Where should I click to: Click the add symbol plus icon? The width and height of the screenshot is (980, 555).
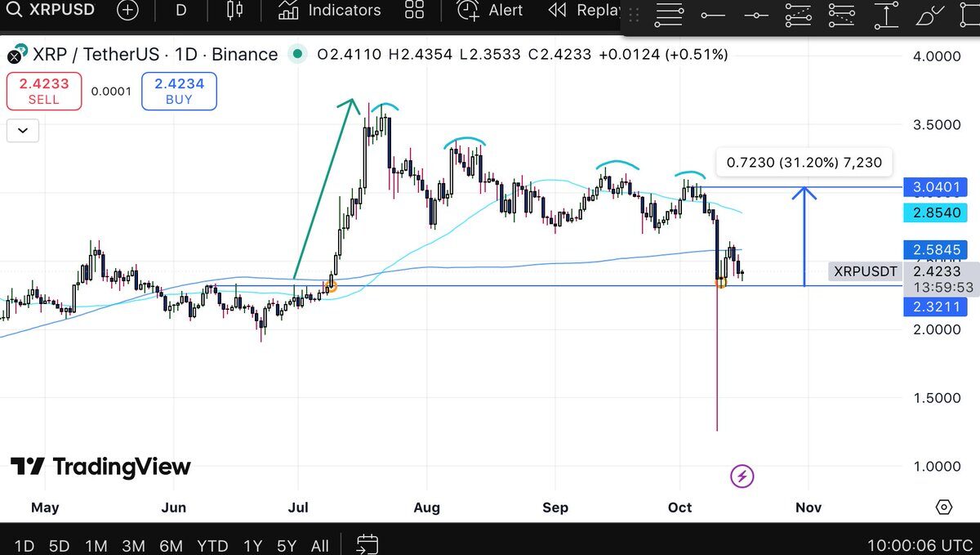127,11
